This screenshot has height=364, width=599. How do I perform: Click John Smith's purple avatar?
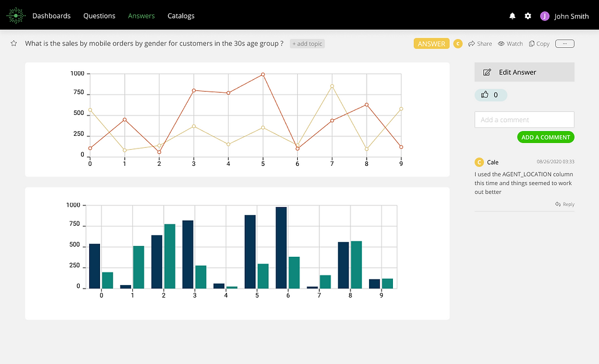click(544, 16)
